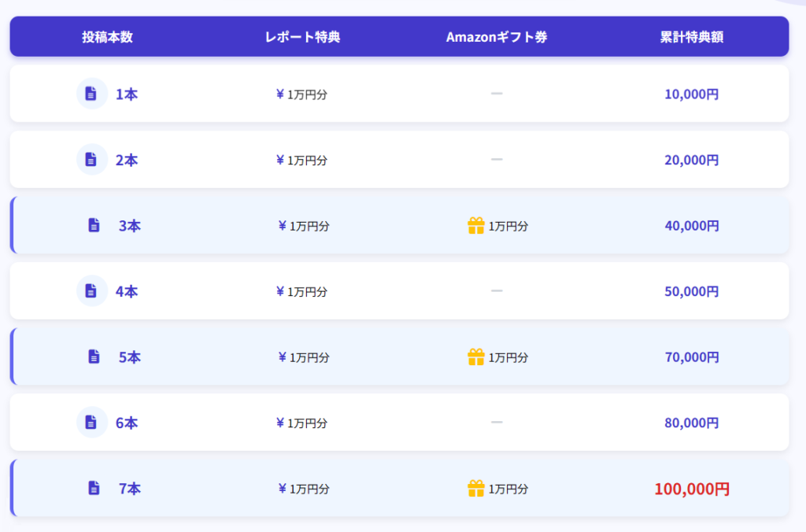Click the 10,000円 cumulative amount
This screenshot has width=806, height=532.
point(691,94)
